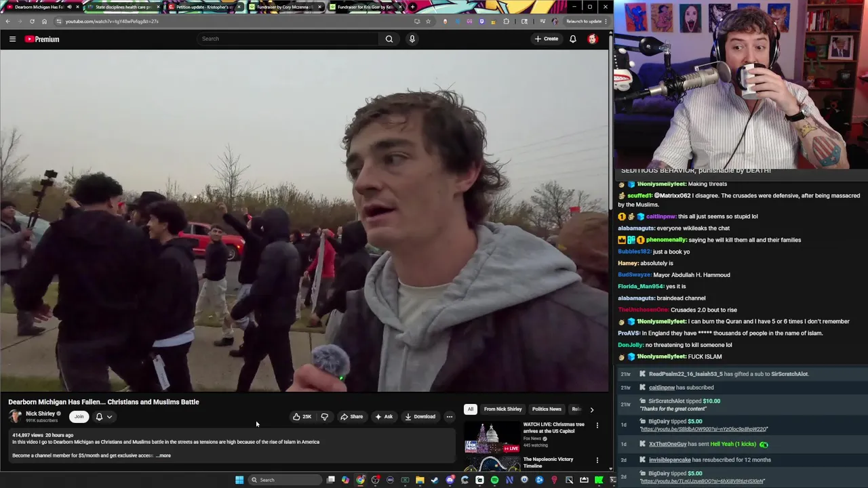Expand description with ...more

click(163, 455)
